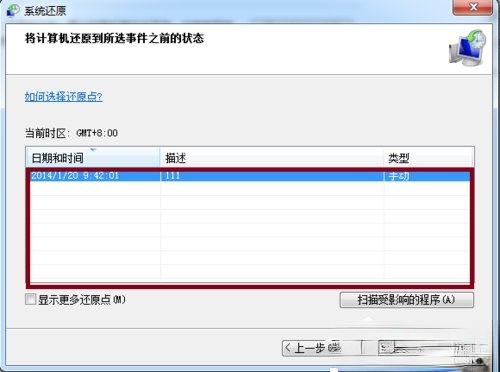This screenshot has width=500, height=372.
Task: Click the '手动' type cell
Action: tap(399, 176)
